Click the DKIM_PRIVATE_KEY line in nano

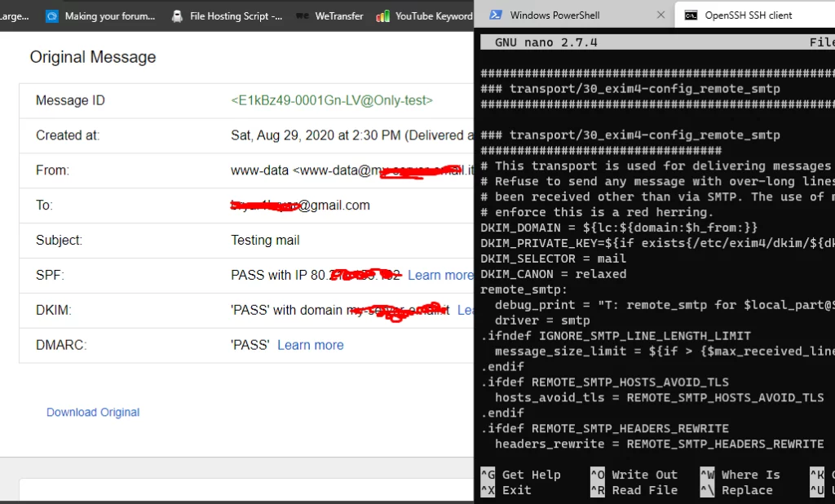(658, 243)
